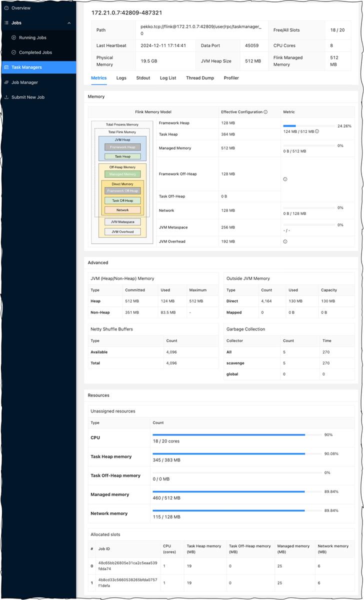Switch to the Logs tab

(121, 78)
